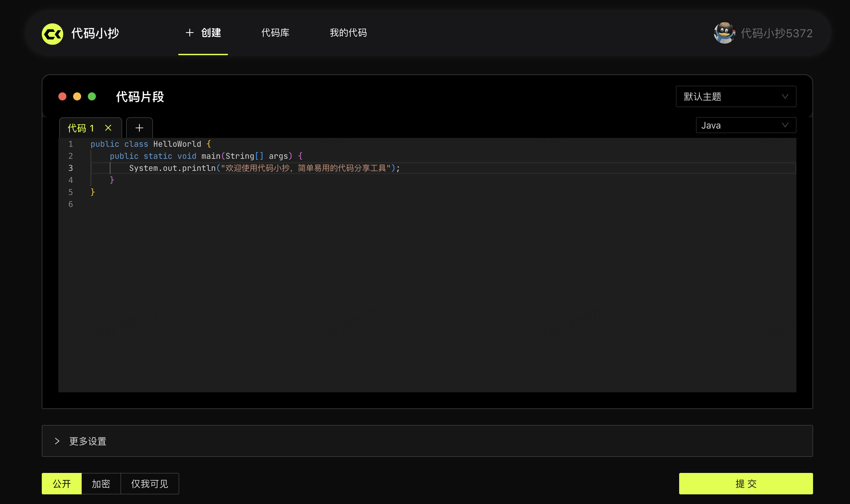Go to the 代码库 menu

[275, 33]
